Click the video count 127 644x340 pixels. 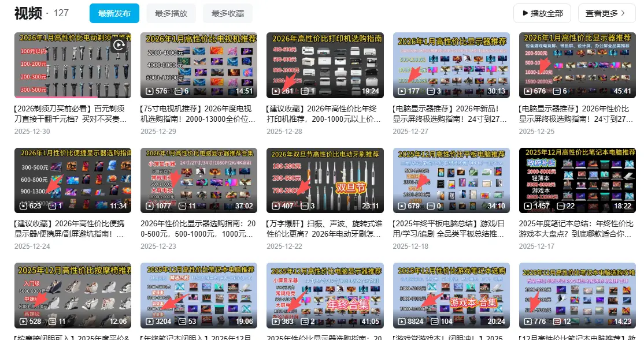coord(61,13)
